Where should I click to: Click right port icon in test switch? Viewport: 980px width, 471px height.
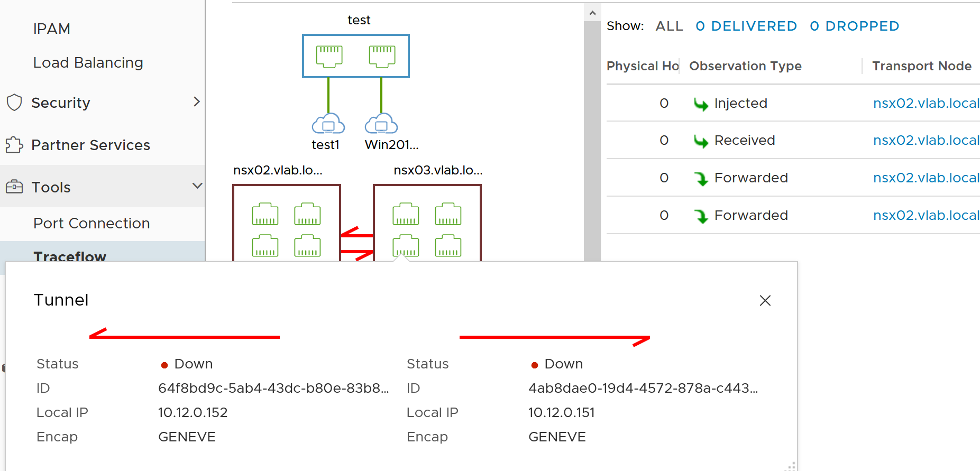point(382,56)
